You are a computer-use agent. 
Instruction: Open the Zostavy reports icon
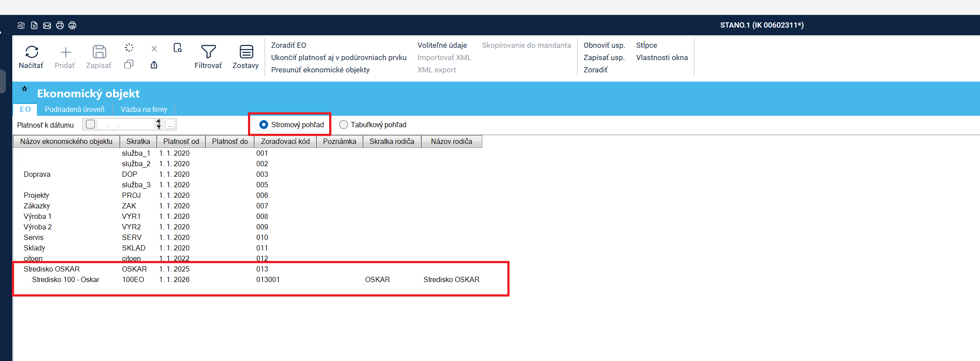[246, 52]
